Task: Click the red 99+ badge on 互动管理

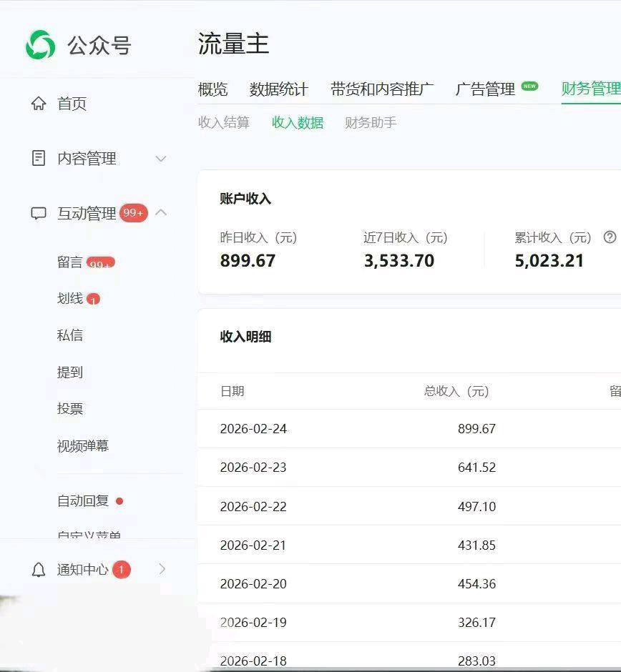Action: point(133,212)
